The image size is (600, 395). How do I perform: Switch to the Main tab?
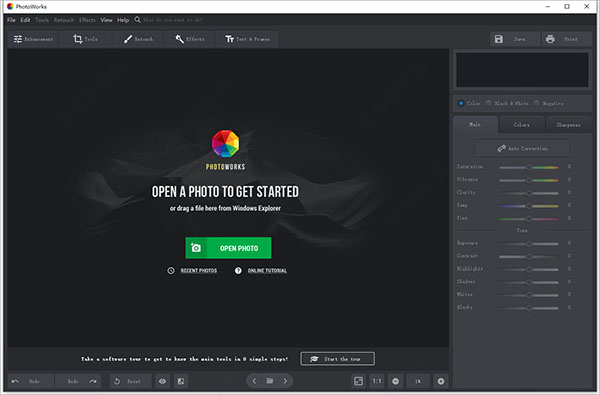click(475, 125)
